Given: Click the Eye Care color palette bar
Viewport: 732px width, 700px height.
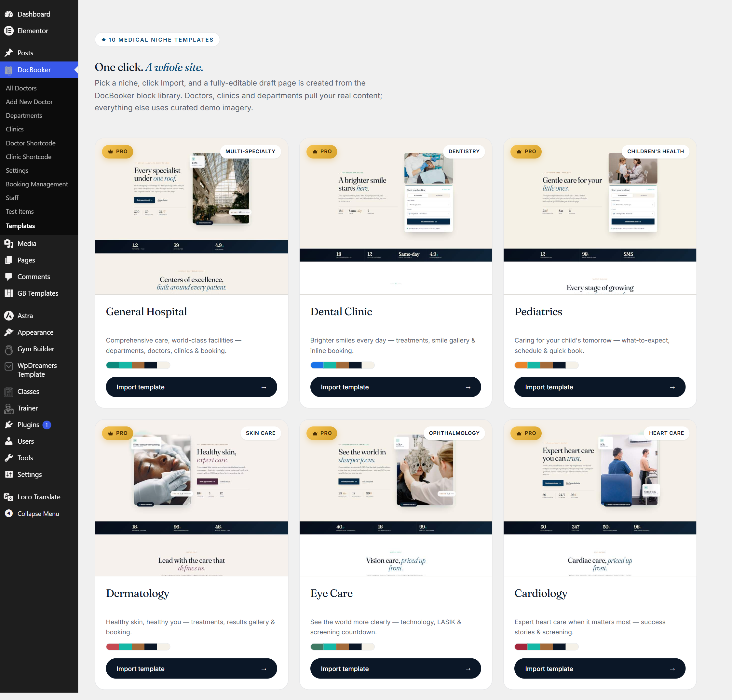Looking at the screenshot, I should pos(342,647).
